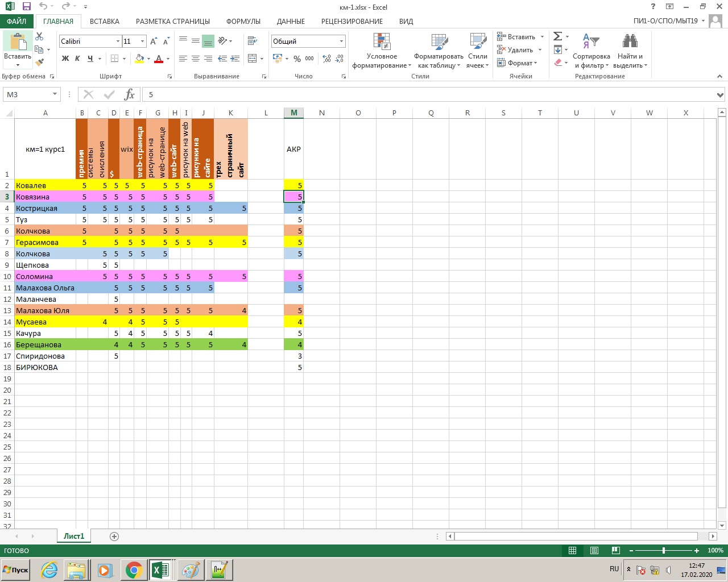The width and height of the screenshot is (728, 582).
Task: Expand the font name Calibri dropdown
Action: 118,41
